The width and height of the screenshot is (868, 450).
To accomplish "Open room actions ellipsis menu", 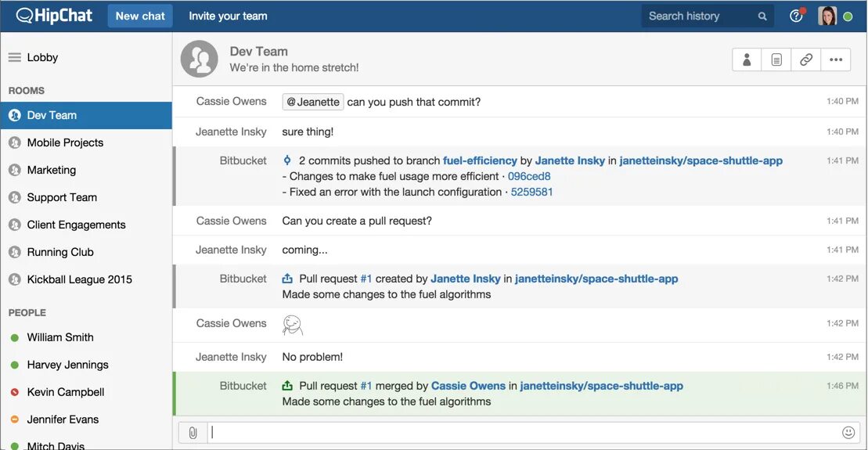I will pos(836,59).
